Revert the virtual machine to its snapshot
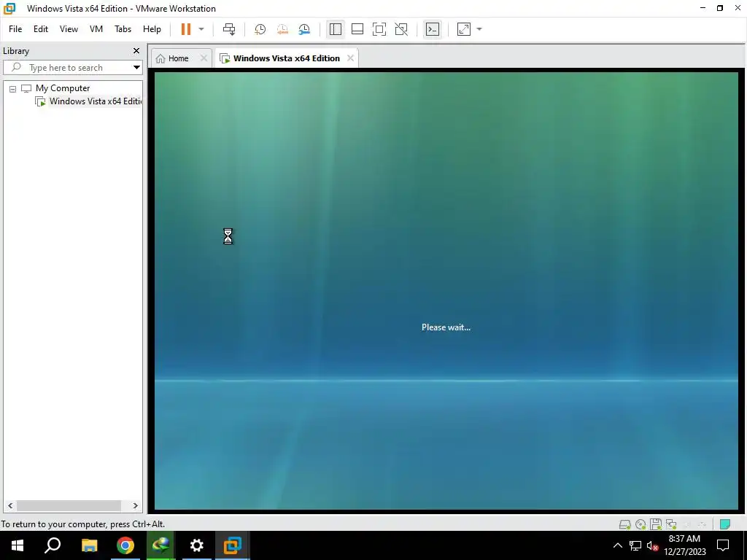The image size is (747, 560). pos(282,29)
